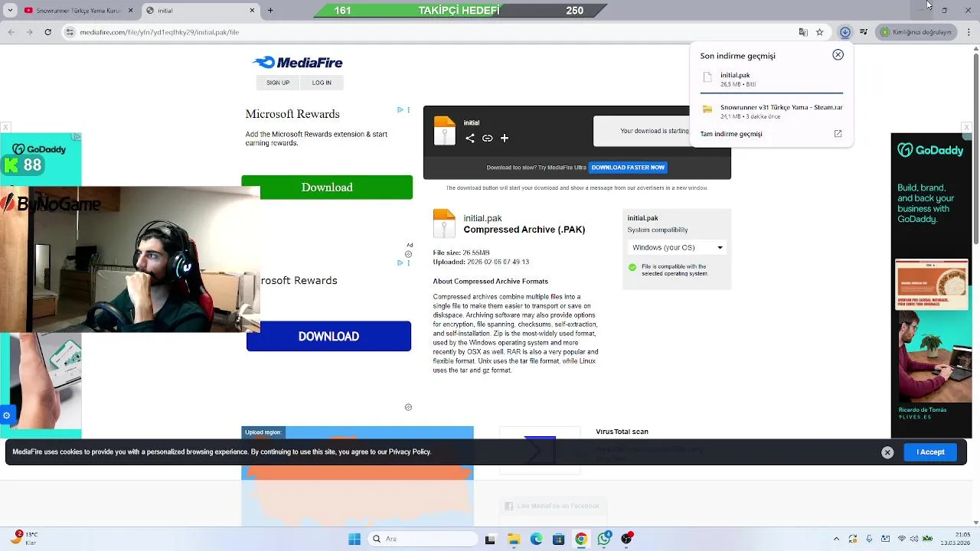Click Like MediaFire on Facebook
Viewport: 980px width, 551px height.
551,506
